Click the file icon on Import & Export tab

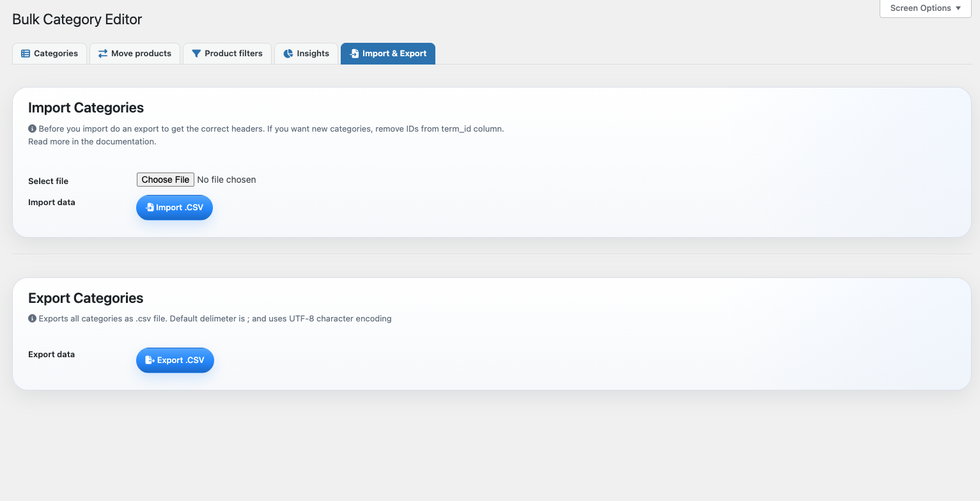354,54
